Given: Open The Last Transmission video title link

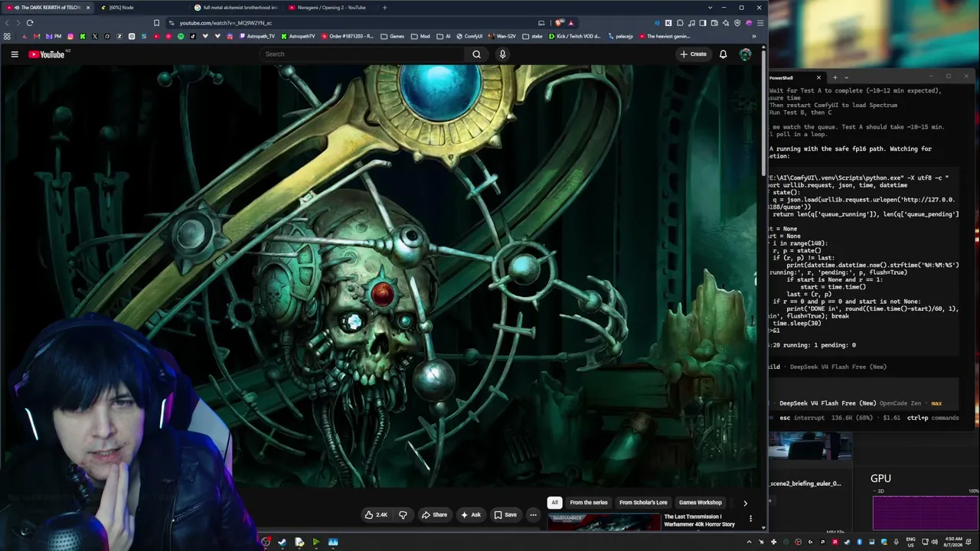Looking at the screenshot, I should tap(699, 520).
